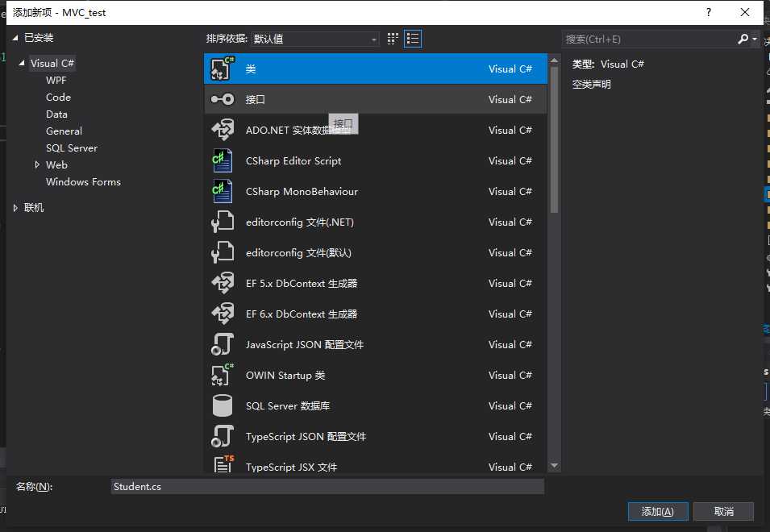Click 'SQL Server 数据库' row text
The height and width of the screenshot is (532, 770).
(x=288, y=406)
